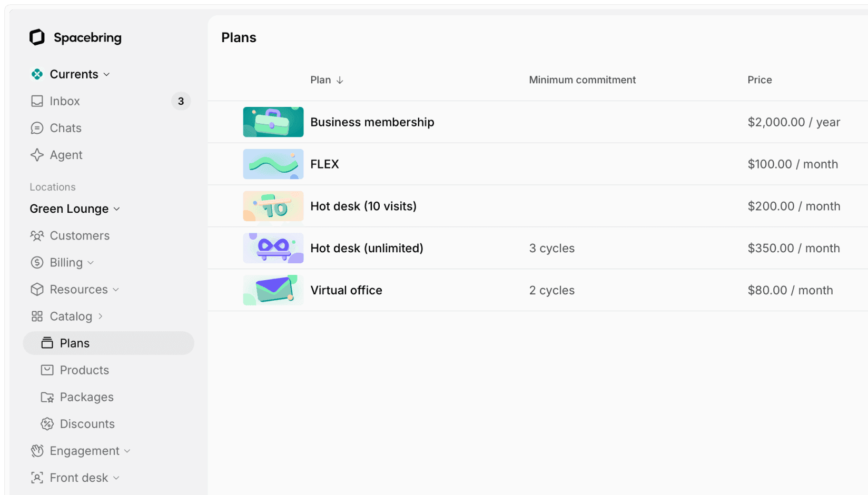Expand the Currents workspace chevron
The image size is (868, 495).
[x=107, y=75]
